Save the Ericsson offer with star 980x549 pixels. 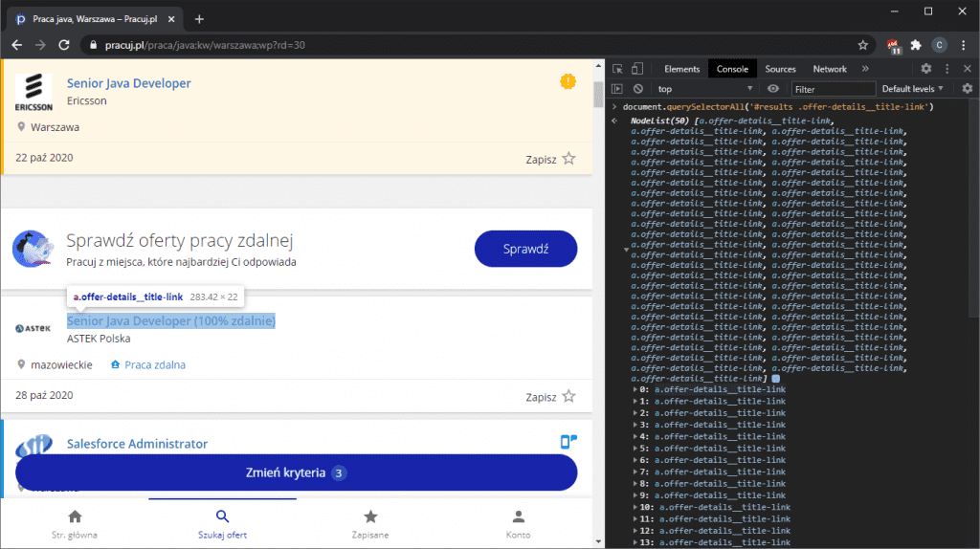point(568,159)
